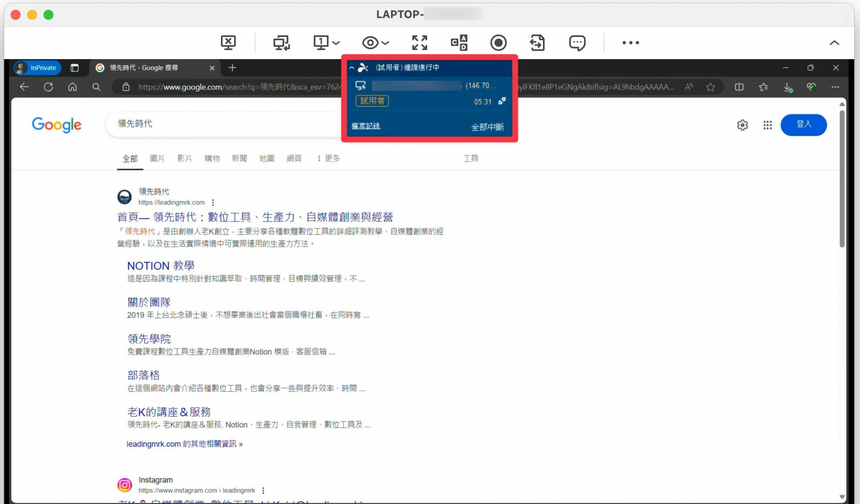Expand the fullscreen view icon
Viewport: 860px width, 504px height.
point(419,42)
